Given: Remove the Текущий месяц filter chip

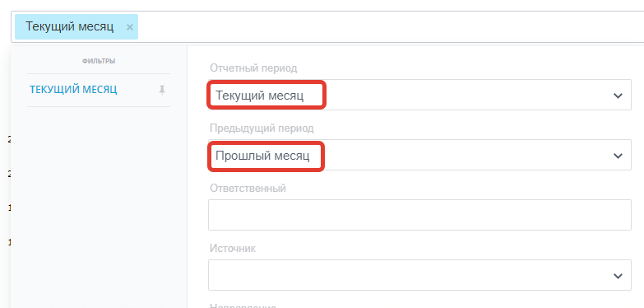Looking at the screenshot, I should [130, 27].
